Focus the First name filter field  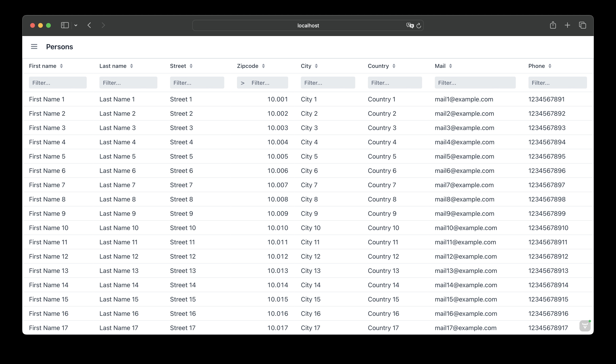(x=58, y=83)
